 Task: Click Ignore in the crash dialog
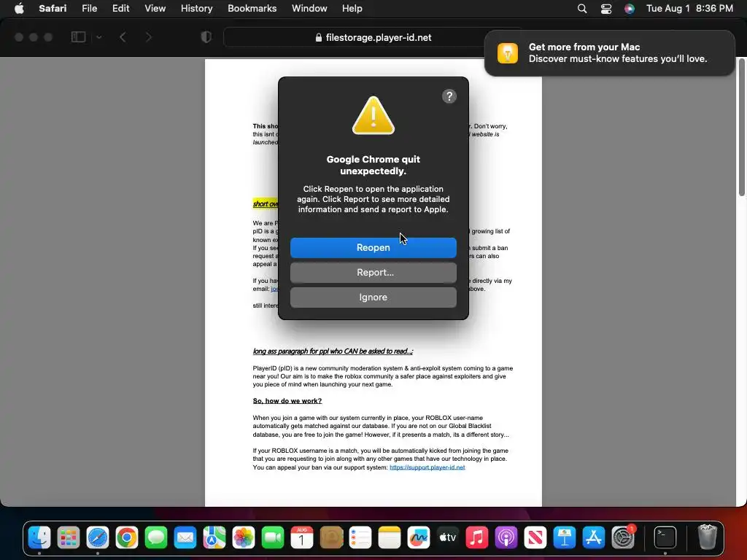[x=373, y=297]
